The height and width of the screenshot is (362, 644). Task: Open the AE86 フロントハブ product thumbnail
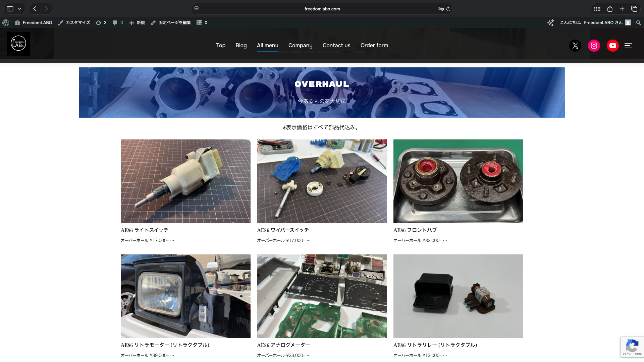tap(458, 181)
